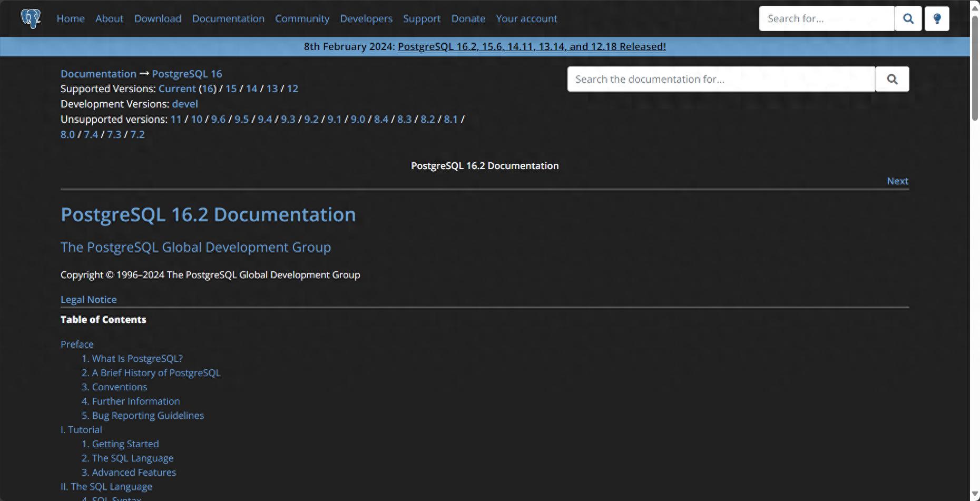980x501 pixels.
Task: Open unsupported version 11 docs
Action: pos(176,119)
